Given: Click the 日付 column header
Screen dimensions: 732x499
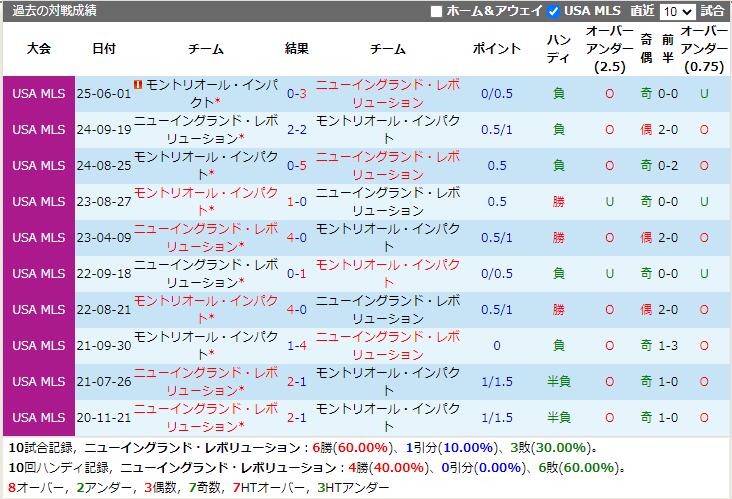Looking at the screenshot, I should pos(104,49).
